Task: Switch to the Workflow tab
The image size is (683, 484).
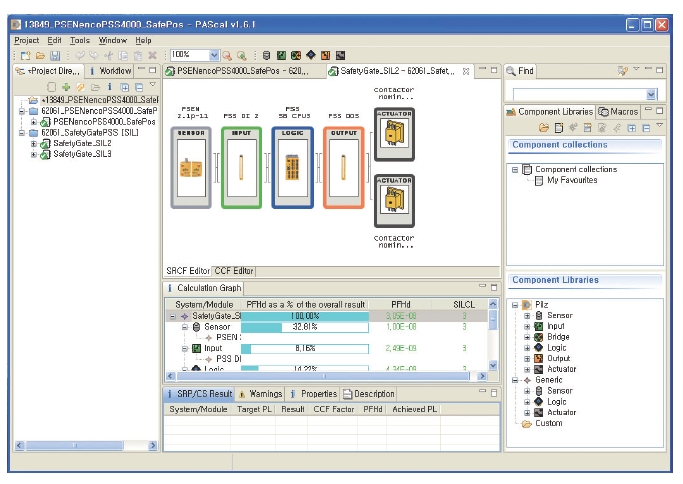Action: (110, 71)
